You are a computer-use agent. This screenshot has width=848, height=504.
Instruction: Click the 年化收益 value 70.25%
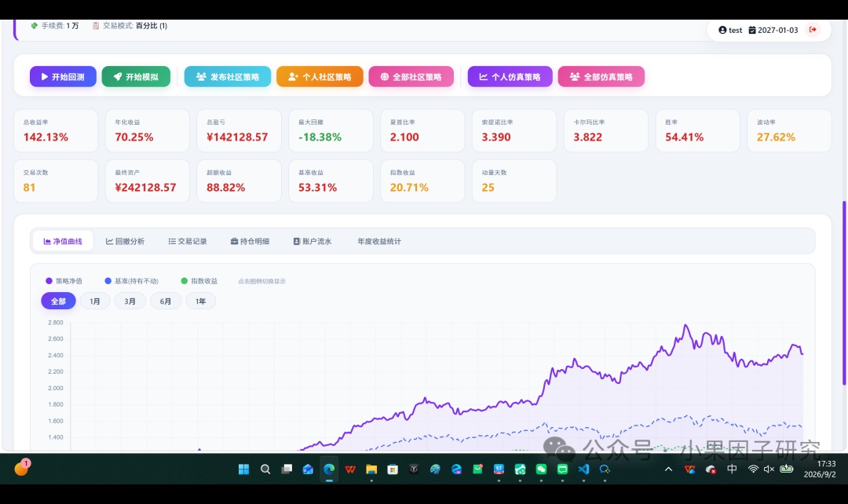click(134, 137)
